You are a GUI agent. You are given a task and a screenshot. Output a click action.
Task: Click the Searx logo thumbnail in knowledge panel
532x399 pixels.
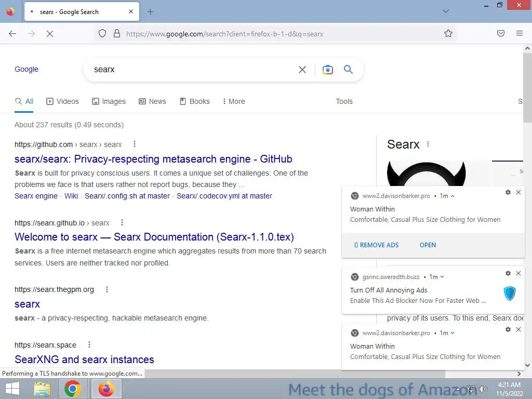tap(427, 174)
